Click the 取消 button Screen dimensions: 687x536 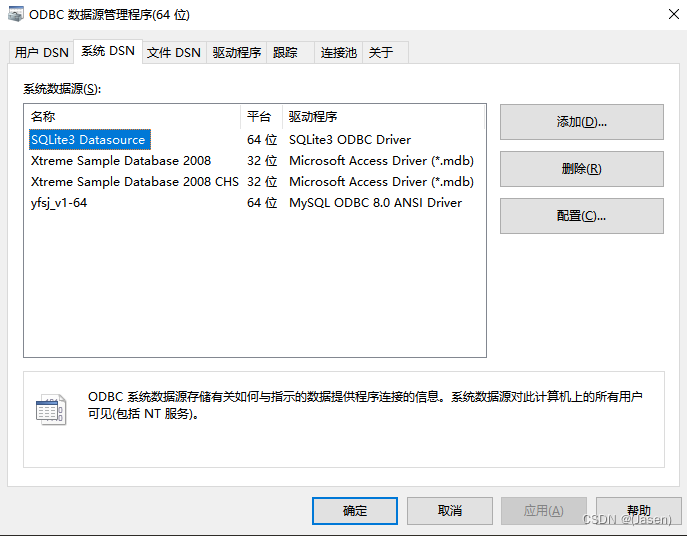point(450,511)
